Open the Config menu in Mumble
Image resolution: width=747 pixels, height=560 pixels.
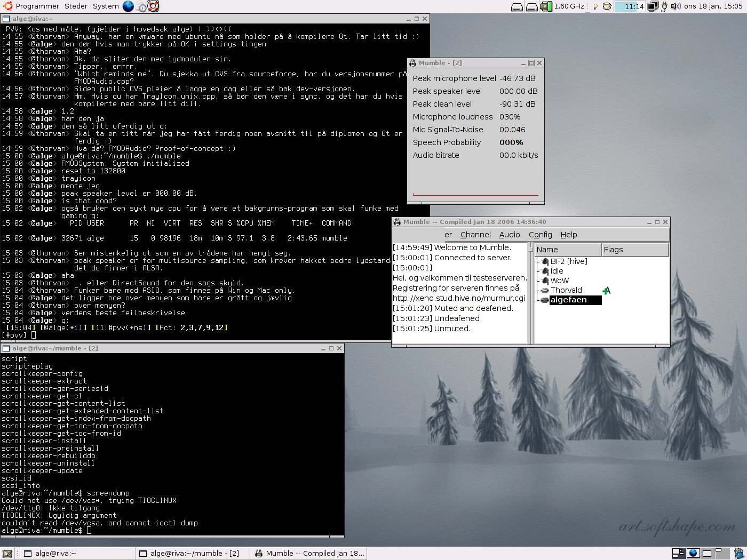click(x=541, y=235)
